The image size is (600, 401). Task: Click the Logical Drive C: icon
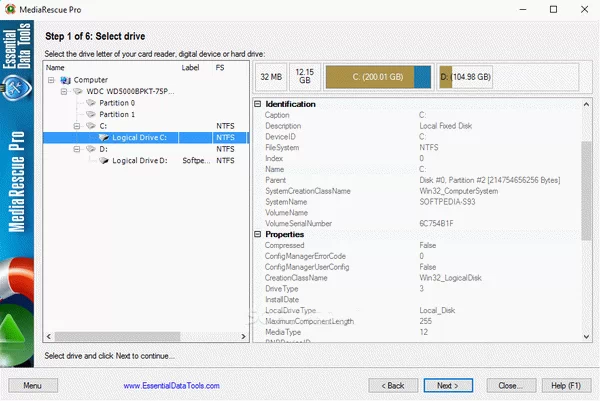pos(104,137)
